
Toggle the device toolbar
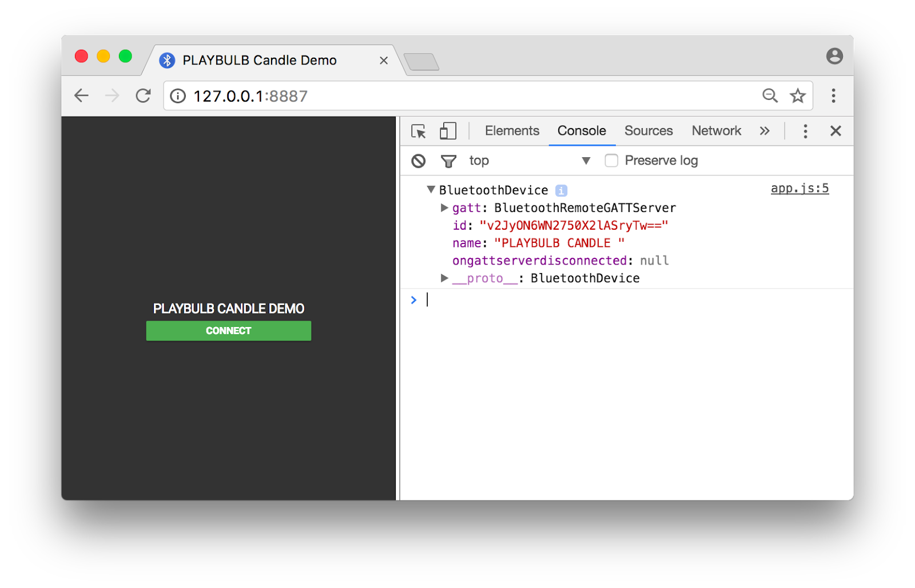tap(448, 131)
